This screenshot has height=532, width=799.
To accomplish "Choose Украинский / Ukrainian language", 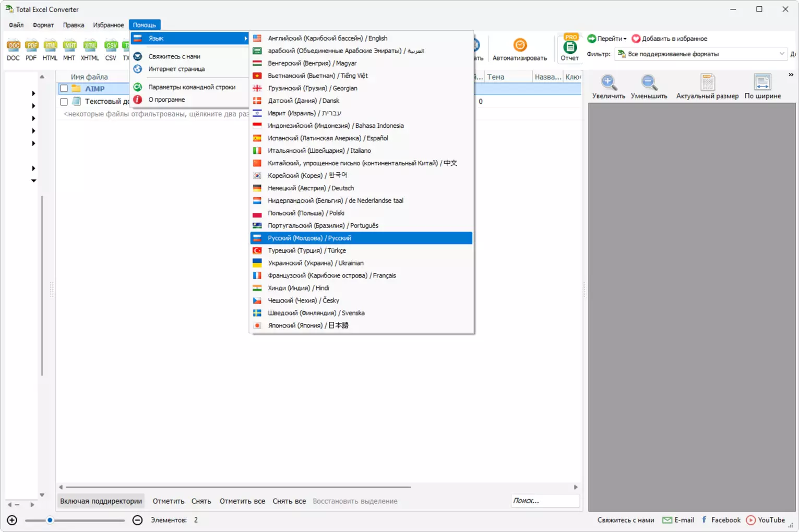I will (362, 263).
